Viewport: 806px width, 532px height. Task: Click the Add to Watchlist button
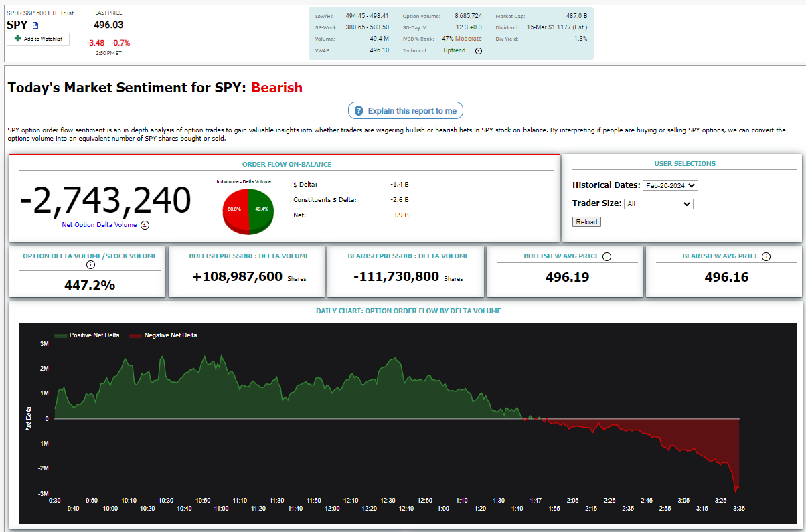click(38, 39)
